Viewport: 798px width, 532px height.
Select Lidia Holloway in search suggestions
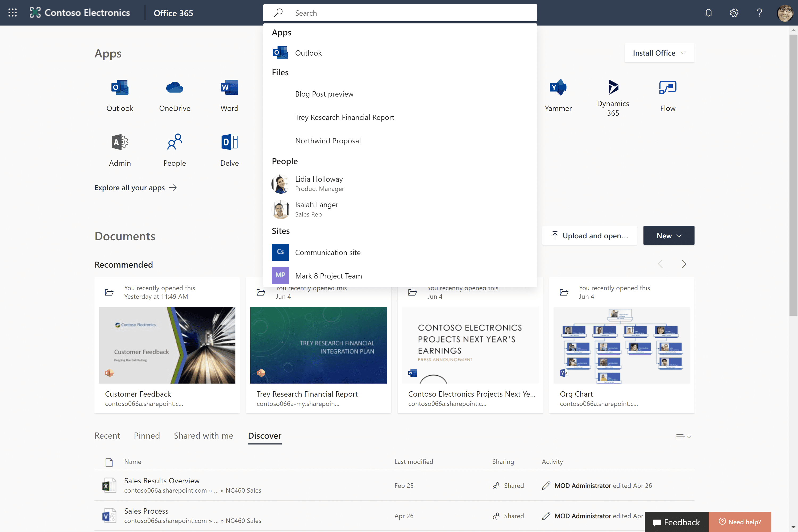(319, 184)
